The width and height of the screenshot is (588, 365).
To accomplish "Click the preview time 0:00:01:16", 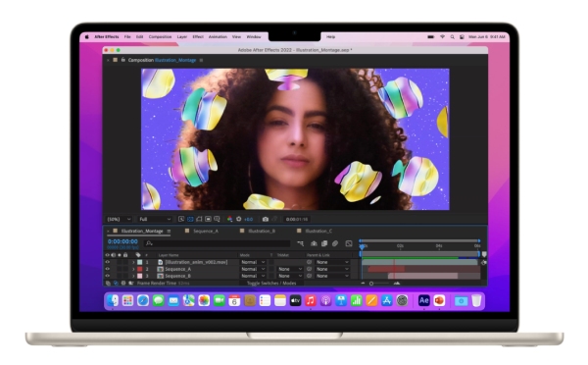I will [297, 219].
